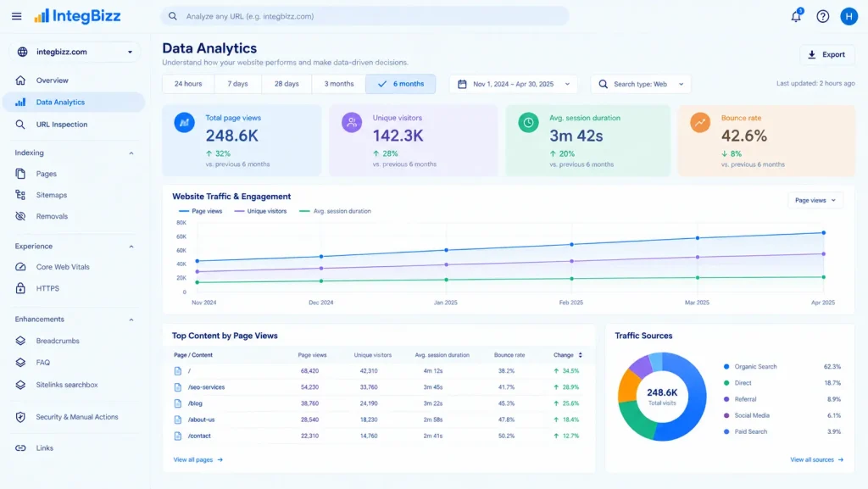Image resolution: width=868 pixels, height=489 pixels.
Task: Click the Total page views card icon
Action: (184, 122)
